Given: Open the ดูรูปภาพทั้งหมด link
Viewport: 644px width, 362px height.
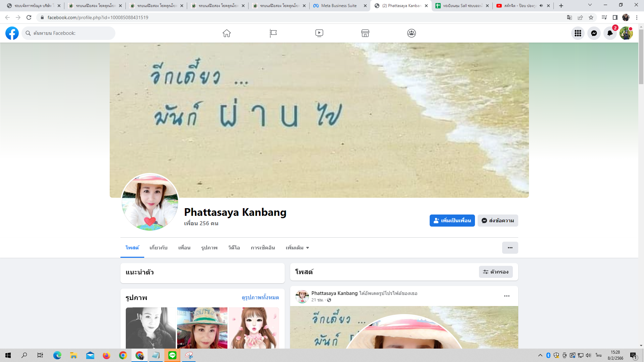Looking at the screenshot, I should pos(260,298).
